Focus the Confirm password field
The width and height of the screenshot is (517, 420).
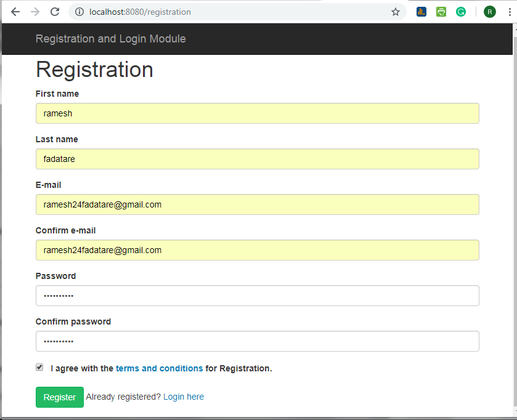click(x=257, y=341)
